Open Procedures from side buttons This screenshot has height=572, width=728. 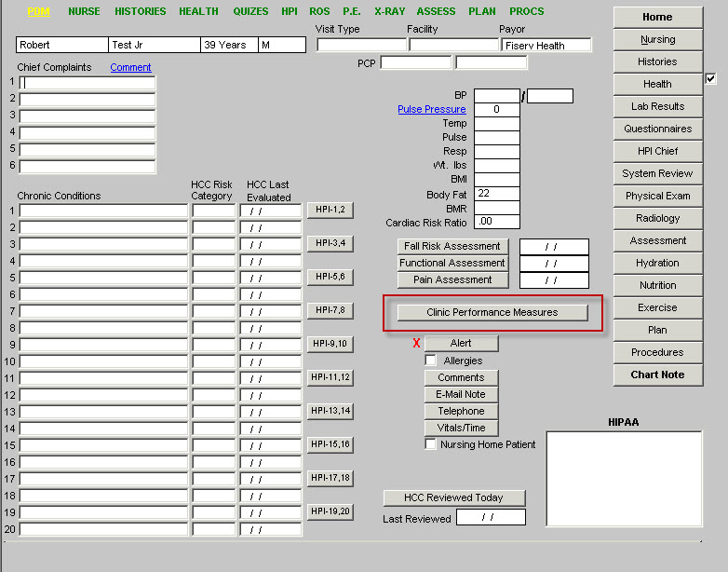pyautogui.click(x=657, y=352)
